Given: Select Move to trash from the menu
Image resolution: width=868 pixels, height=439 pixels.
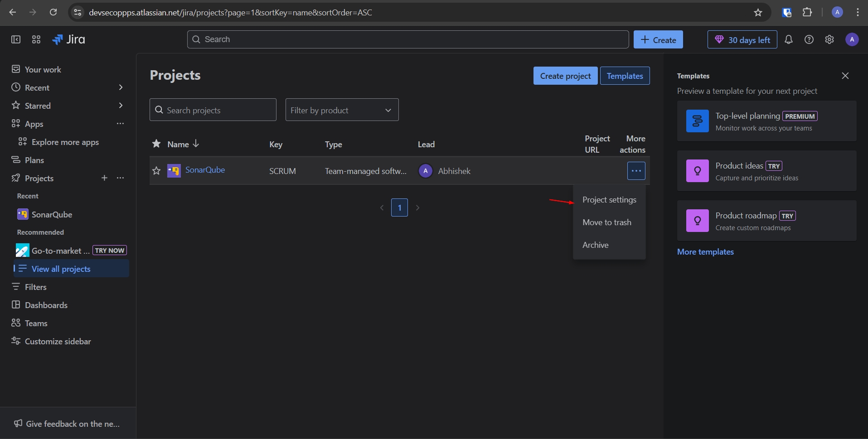Looking at the screenshot, I should point(609,222).
